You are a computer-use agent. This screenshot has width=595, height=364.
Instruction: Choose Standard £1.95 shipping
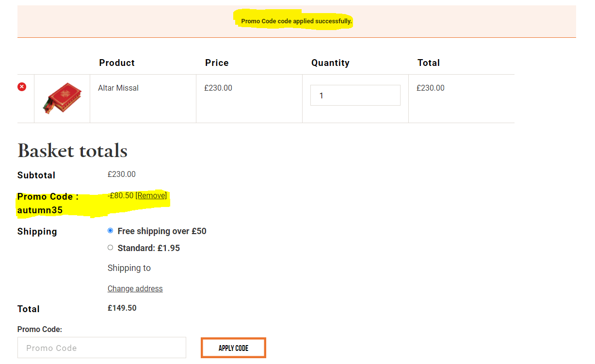coord(111,248)
